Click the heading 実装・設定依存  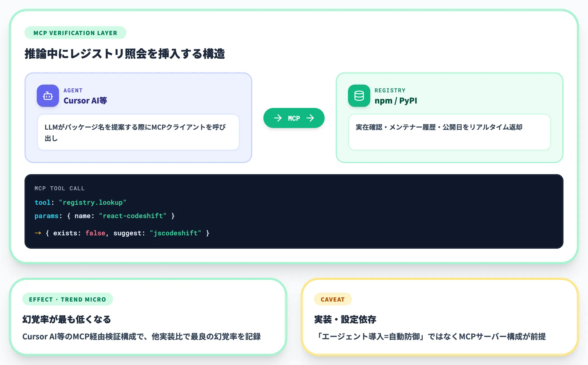click(345, 319)
